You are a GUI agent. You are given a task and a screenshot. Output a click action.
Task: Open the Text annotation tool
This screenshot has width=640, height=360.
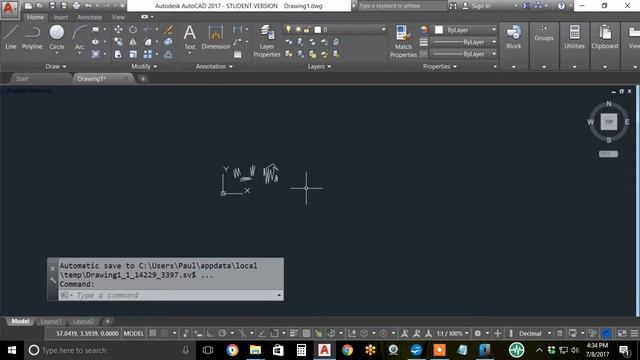[x=189, y=37]
